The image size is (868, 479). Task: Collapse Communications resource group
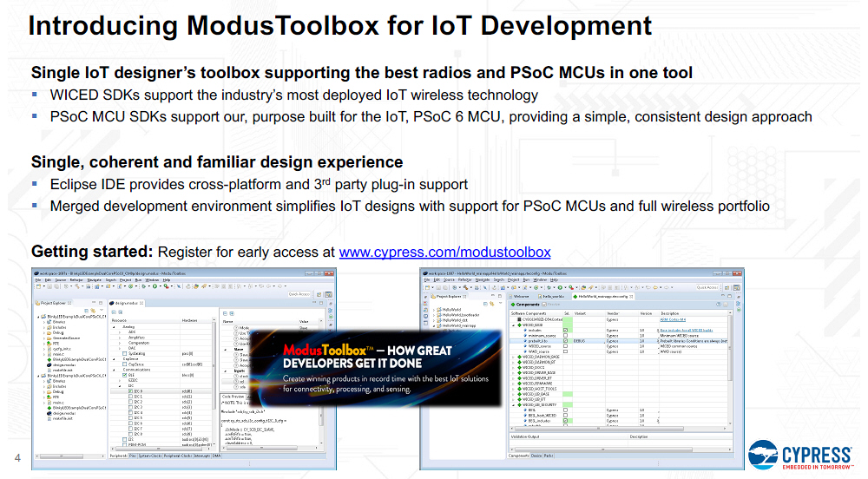pyautogui.click(x=114, y=370)
